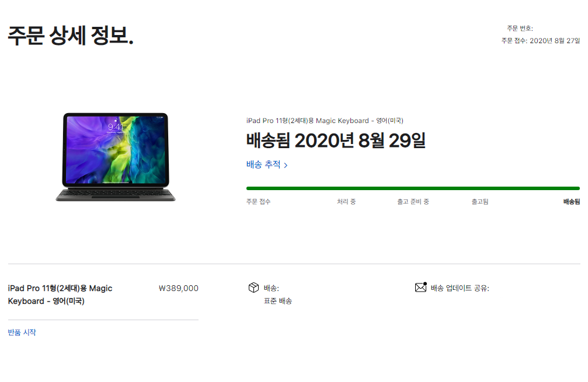Select the 출고됨 progress step
Image resolution: width=588 pixels, height=382 pixels.
pyautogui.click(x=479, y=201)
